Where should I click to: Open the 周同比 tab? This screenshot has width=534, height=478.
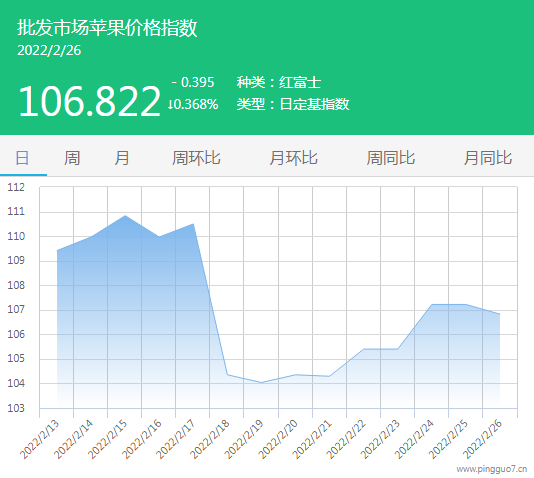point(391,158)
